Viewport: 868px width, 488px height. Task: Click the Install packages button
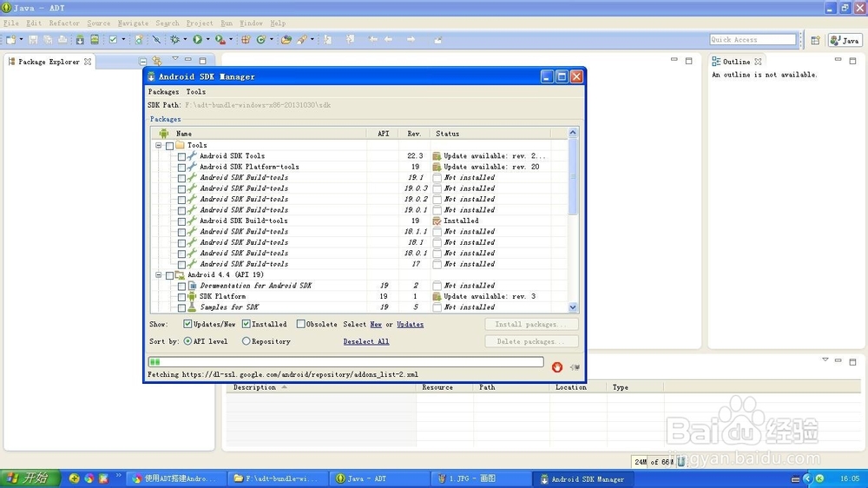click(x=531, y=324)
